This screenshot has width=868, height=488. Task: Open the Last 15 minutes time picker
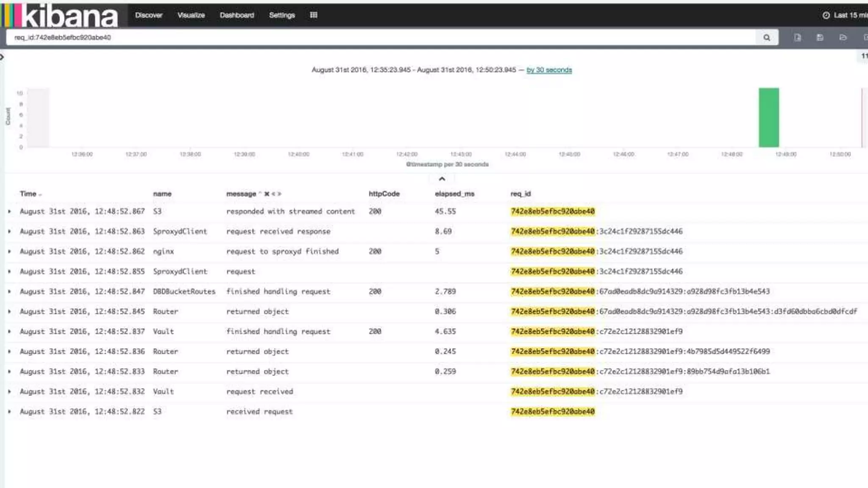845,15
